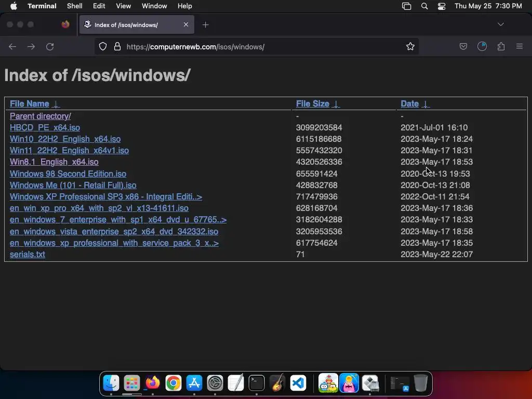Open Visual Studio Code from the Dock
This screenshot has width=532, height=399.
pos(298,383)
